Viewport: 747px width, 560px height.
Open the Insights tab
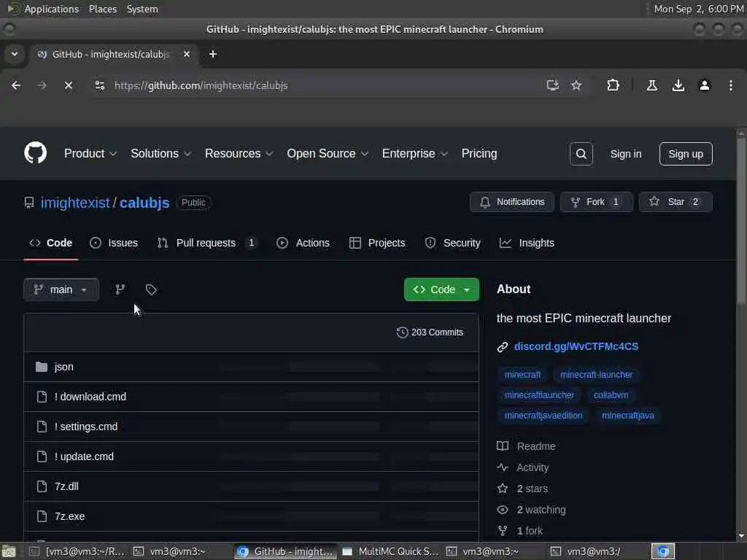point(527,243)
